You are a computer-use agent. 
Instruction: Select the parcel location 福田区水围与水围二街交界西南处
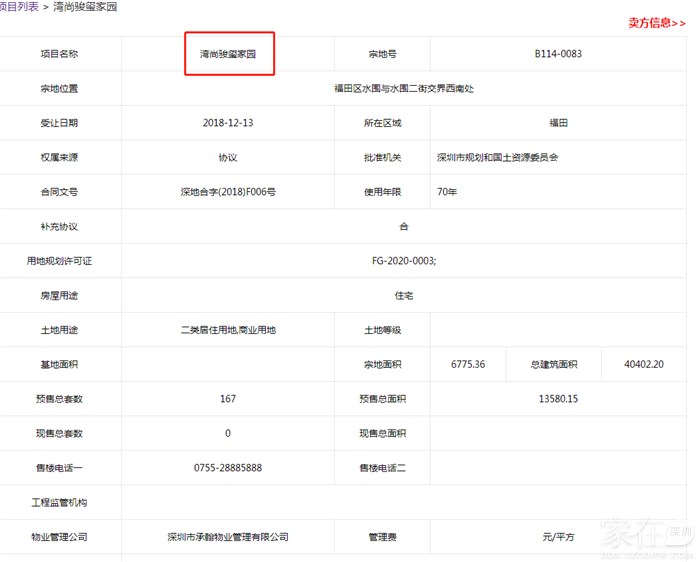click(x=403, y=88)
